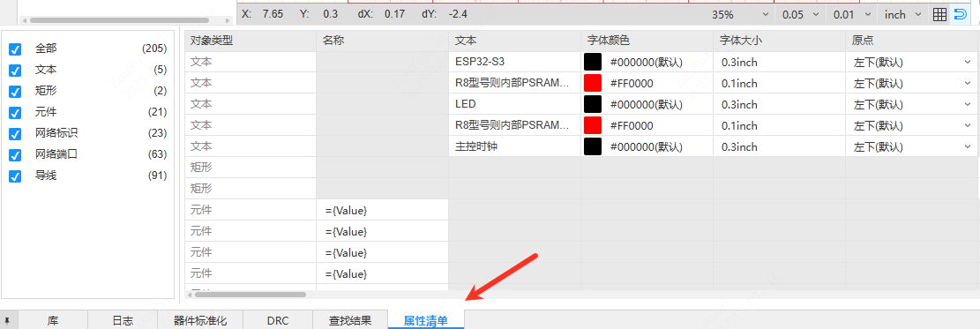Switch to the 日志 tab
Image resolution: width=980 pixels, height=329 pixels.
(123, 321)
